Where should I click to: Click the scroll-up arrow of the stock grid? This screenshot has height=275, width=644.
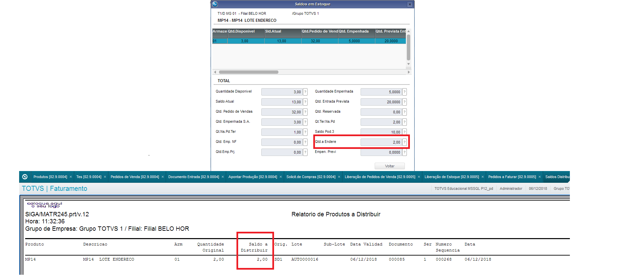click(x=409, y=31)
